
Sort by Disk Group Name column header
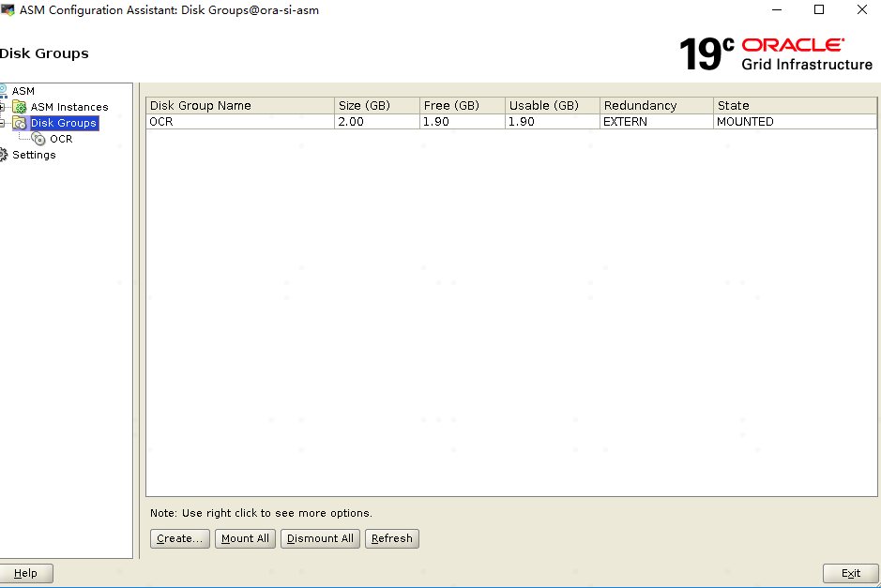[240, 106]
